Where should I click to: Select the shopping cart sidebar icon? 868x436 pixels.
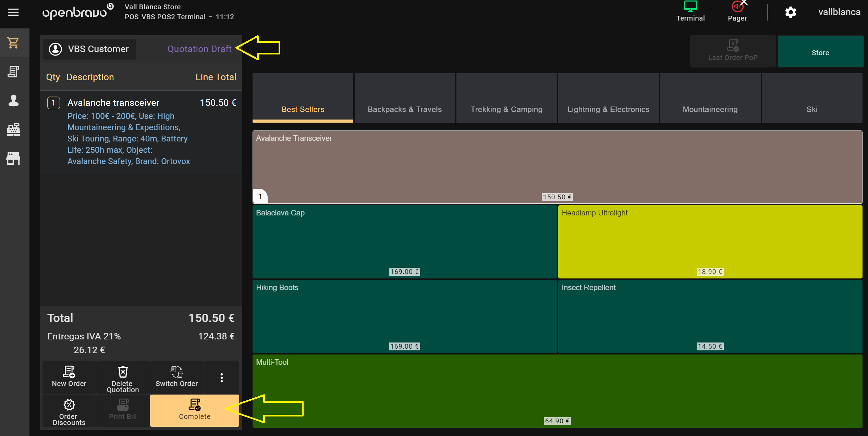tap(13, 43)
